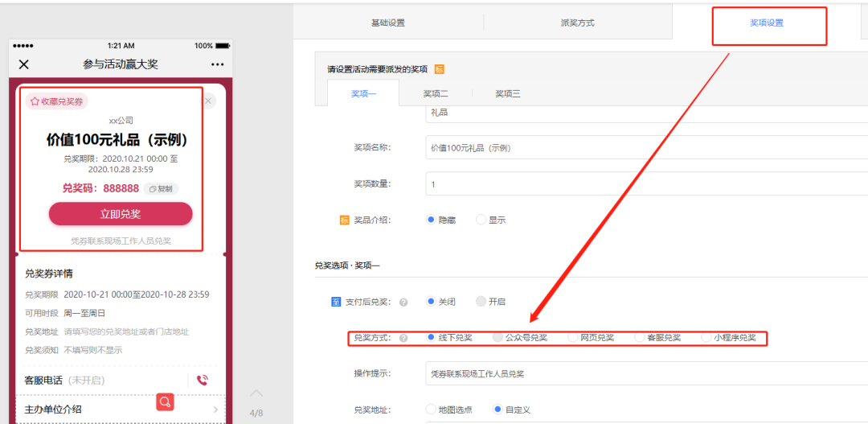This screenshot has width=868, height=424.
Task: Choose 显示 for prize introduction
Action: coord(481,220)
